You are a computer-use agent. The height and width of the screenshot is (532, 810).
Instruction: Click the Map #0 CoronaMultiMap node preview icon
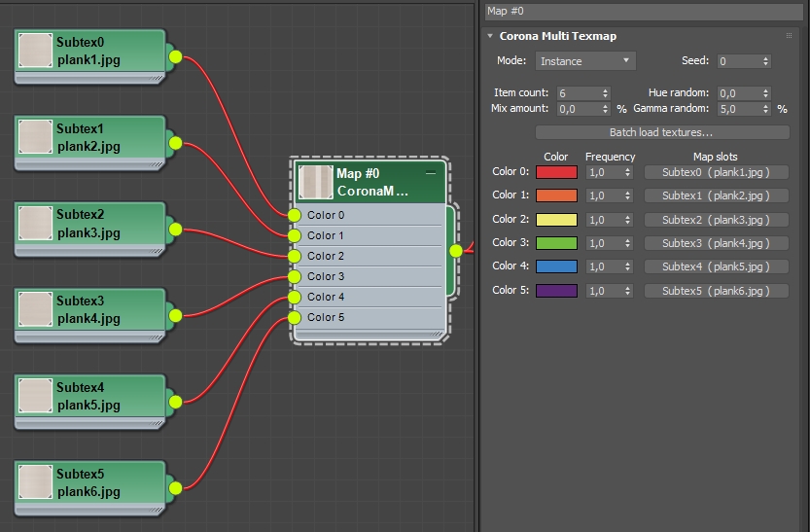point(316,182)
